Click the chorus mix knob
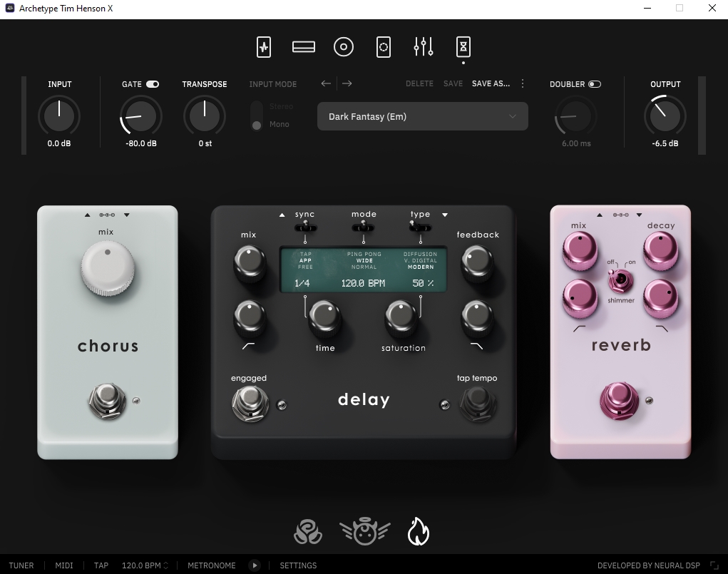Screen dimensions: 728x574 click(x=108, y=268)
